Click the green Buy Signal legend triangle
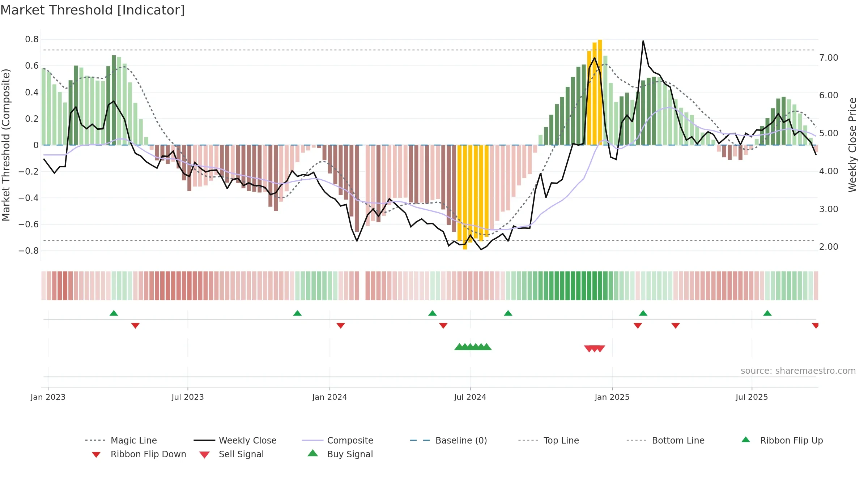The height and width of the screenshot is (488, 868). [x=313, y=453]
